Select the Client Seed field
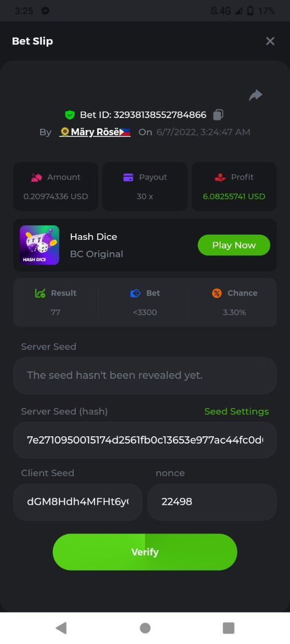Screen dimensions: 290x644 [x=78, y=502]
